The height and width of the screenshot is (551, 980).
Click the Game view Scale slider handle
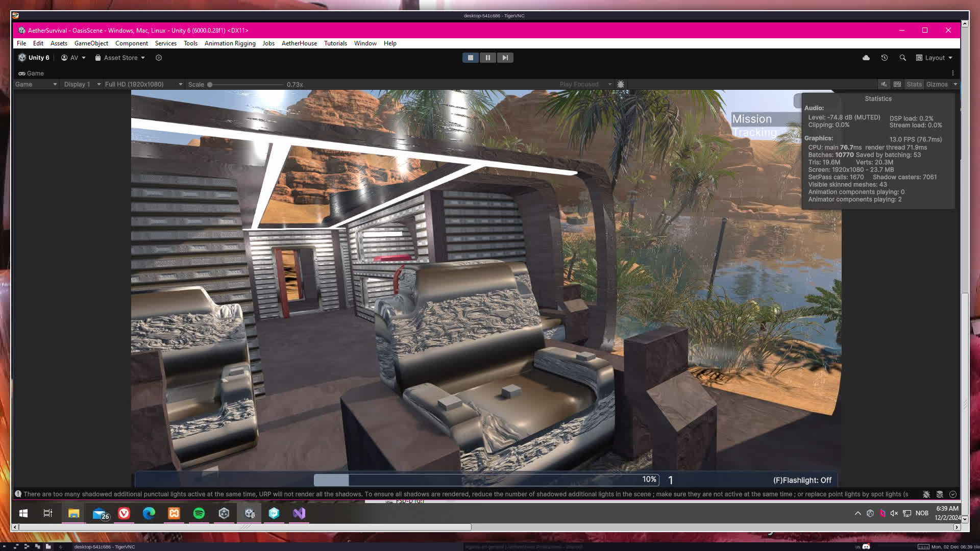[210, 85]
